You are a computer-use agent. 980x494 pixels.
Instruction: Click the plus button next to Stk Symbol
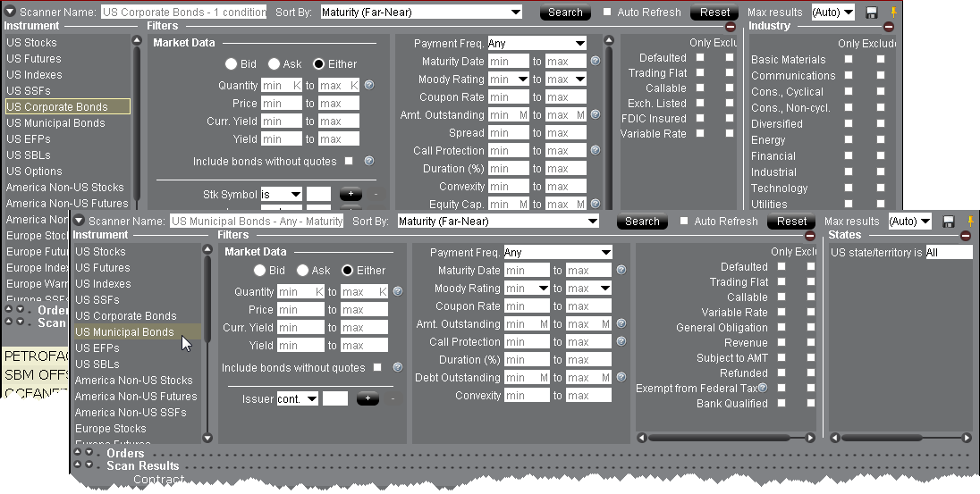tap(351, 194)
